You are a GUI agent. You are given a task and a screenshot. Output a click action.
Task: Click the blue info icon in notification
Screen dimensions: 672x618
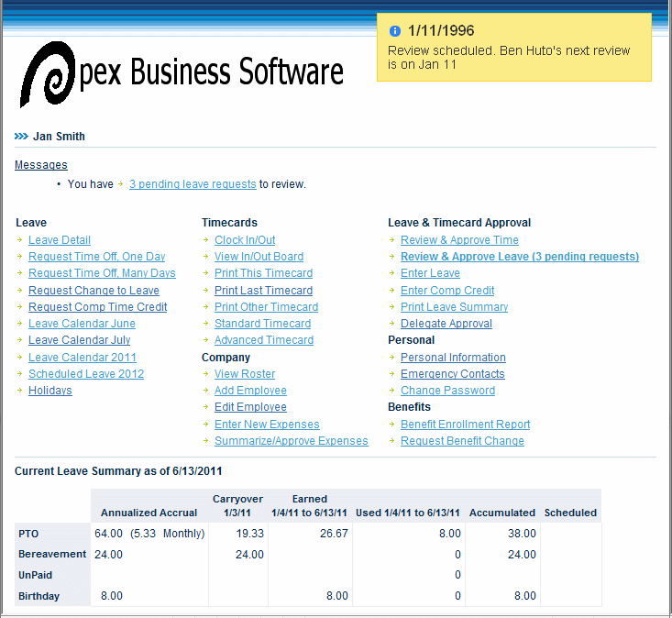point(394,31)
